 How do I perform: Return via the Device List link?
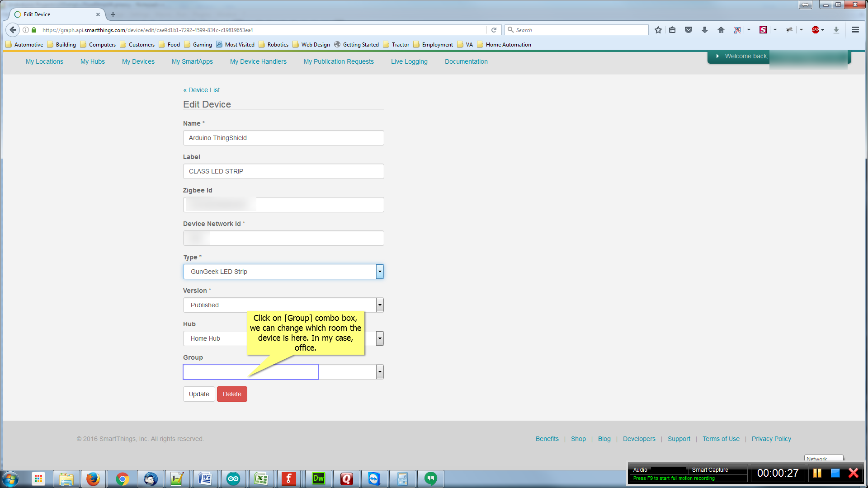202,90
